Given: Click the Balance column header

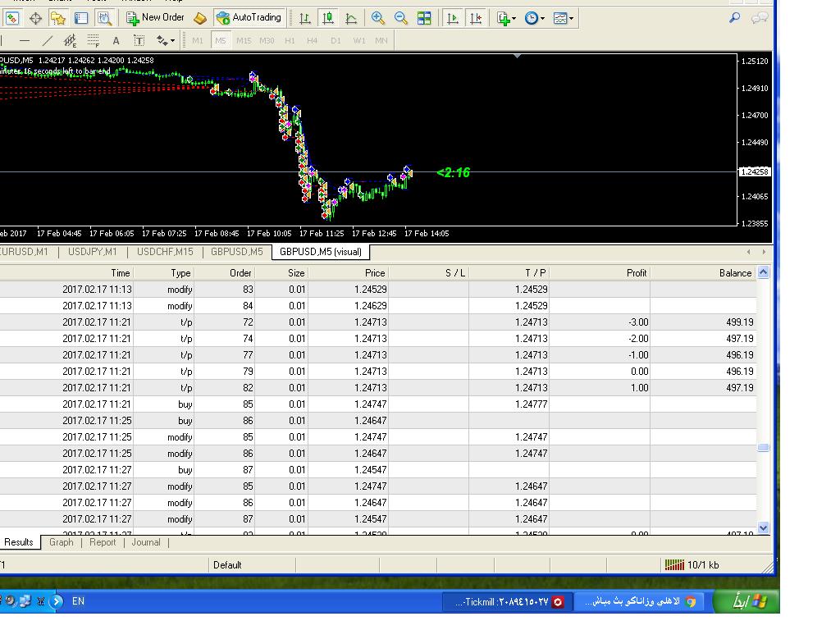Looking at the screenshot, I should click(703, 272).
